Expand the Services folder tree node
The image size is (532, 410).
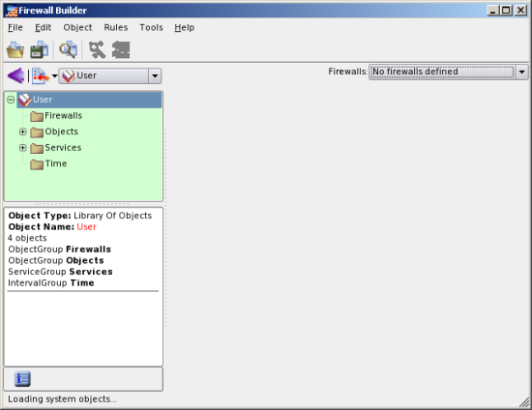[23, 148]
